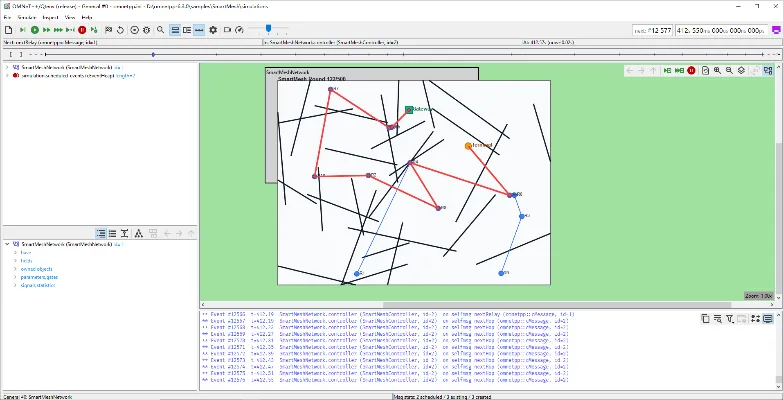Stop the running simulation in main toolbar
Viewport: 783px width, 400px height.
pos(82,30)
